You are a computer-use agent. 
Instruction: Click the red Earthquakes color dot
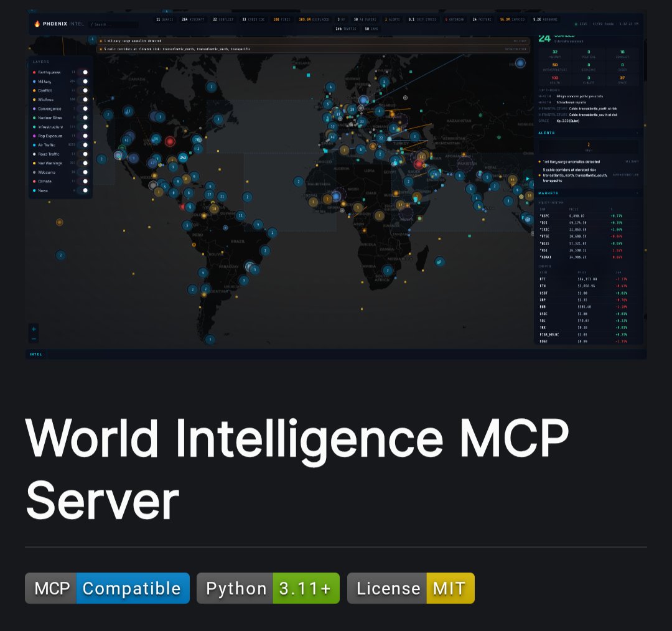(34, 72)
